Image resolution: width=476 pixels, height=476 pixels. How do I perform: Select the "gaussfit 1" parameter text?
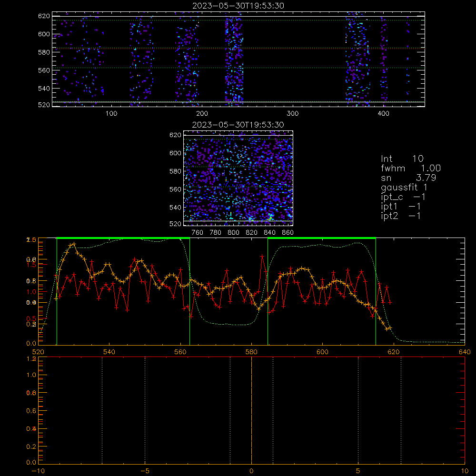(x=404, y=187)
